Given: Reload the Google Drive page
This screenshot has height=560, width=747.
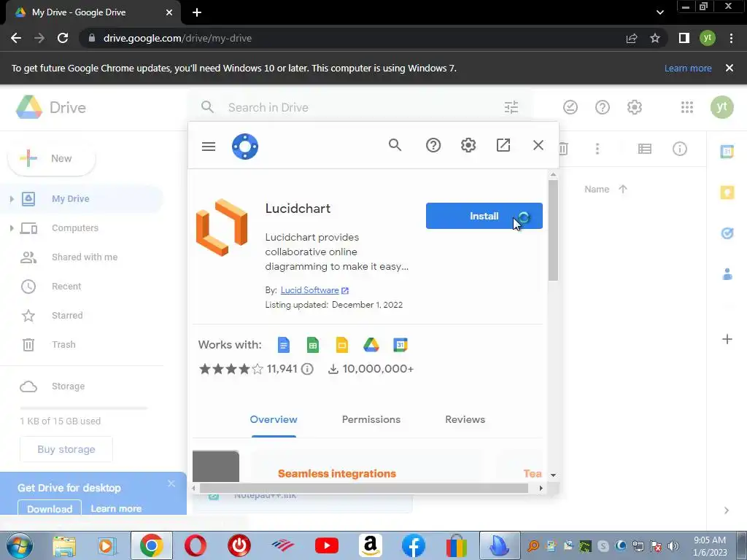Looking at the screenshot, I should 63,38.
